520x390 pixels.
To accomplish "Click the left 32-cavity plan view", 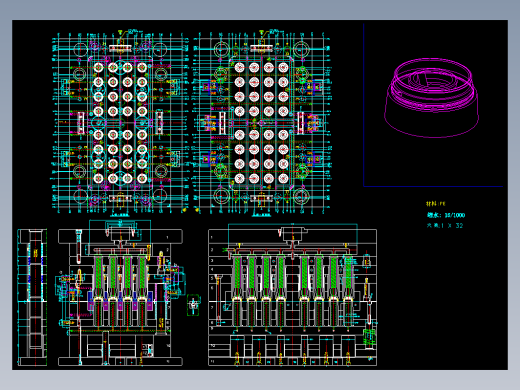I will pyautogui.click(x=120, y=123).
